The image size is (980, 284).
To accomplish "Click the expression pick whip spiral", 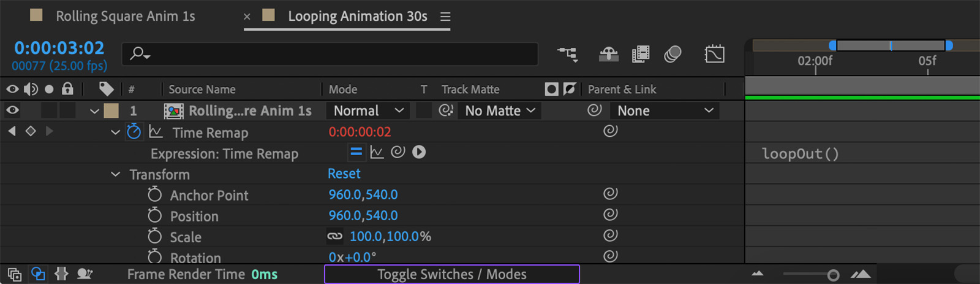I will pos(398,152).
